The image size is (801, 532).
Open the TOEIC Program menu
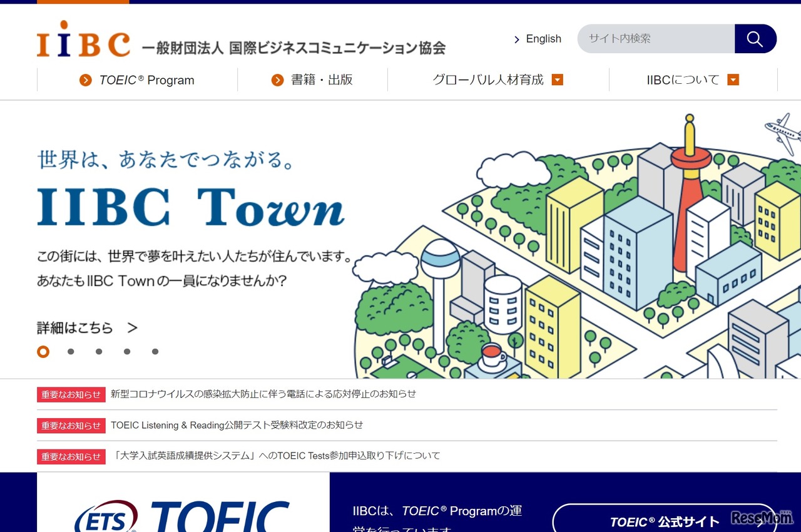(146, 80)
